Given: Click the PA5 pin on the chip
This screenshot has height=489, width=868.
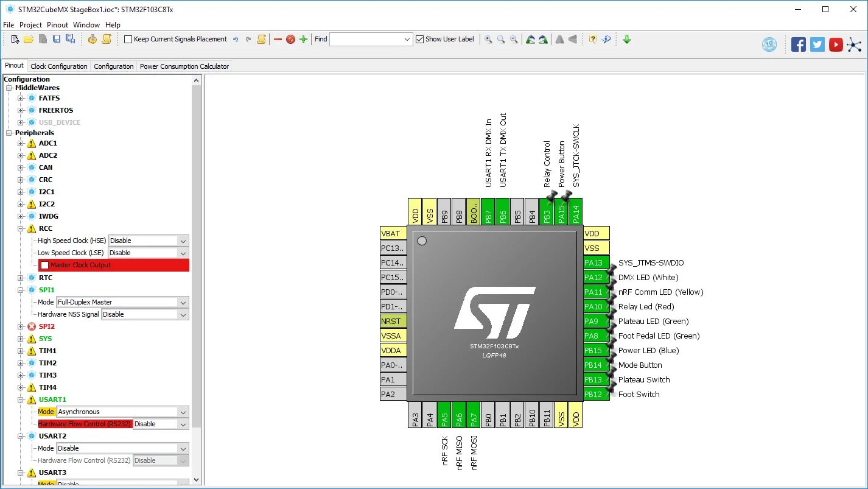Looking at the screenshot, I should (444, 414).
